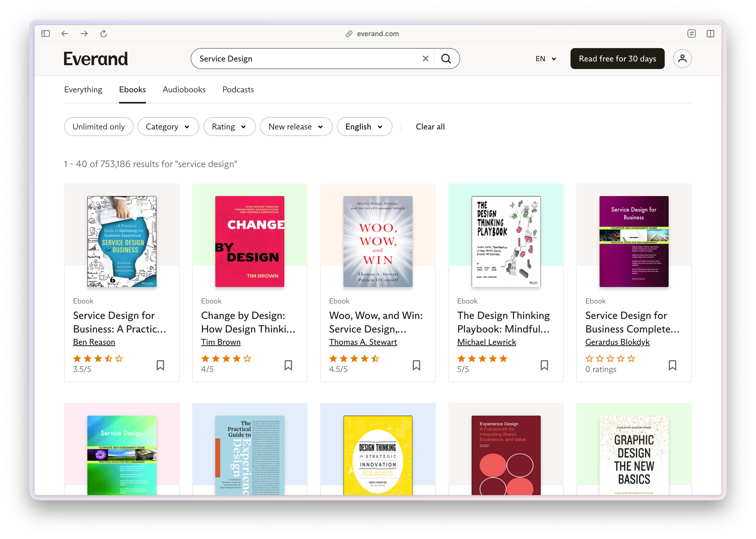Click the 4.5/5 star rating
The image size is (756, 539).
click(354, 358)
